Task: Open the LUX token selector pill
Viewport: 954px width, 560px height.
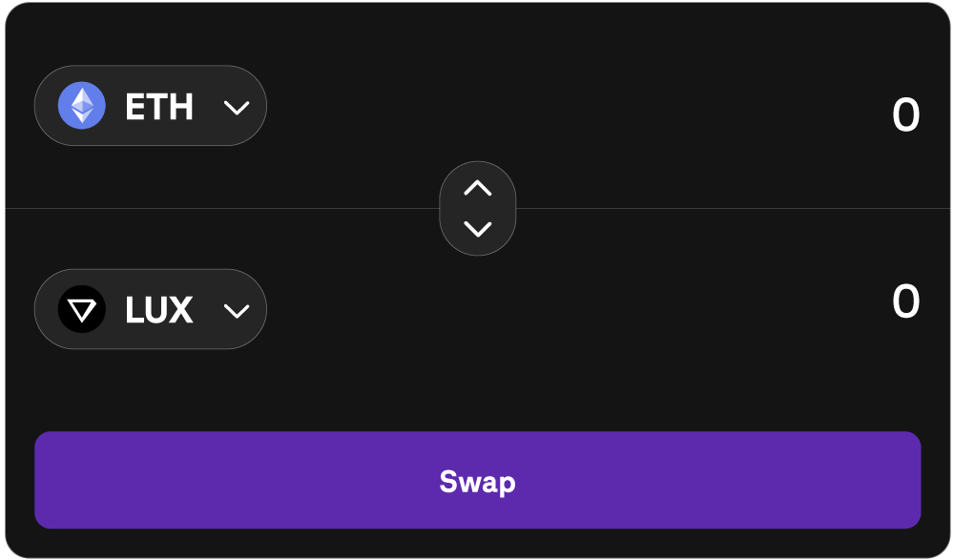Action: (x=150, y=310)
